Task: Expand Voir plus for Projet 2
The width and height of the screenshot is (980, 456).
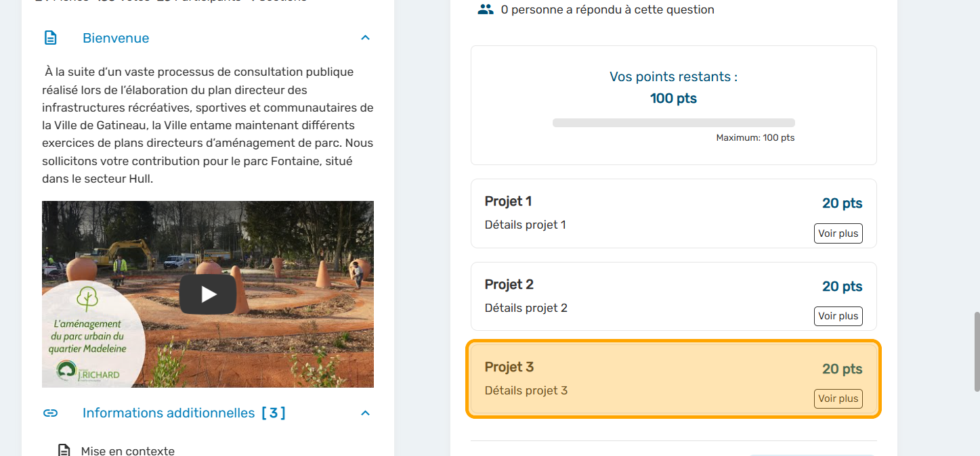Action: (x=838, y=316)
